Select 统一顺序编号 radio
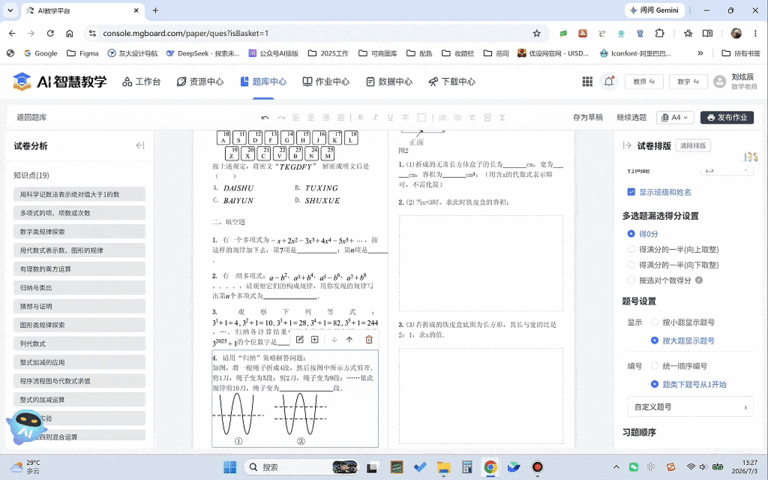The image size is (768, 480). (x=654, y=365)
